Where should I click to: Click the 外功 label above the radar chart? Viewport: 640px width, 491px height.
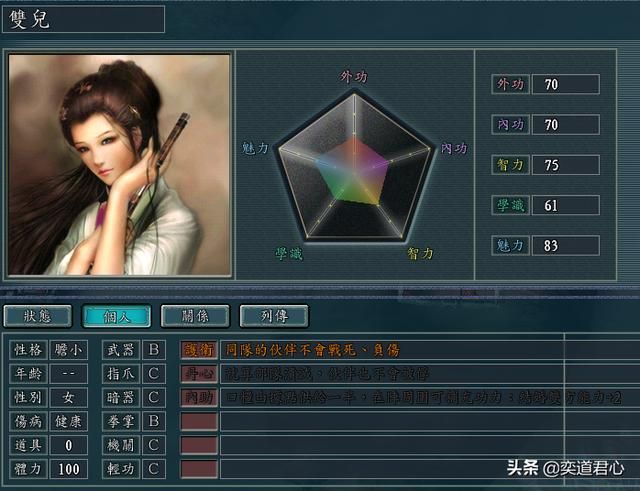pyautogui.click(x=354, y=76)
